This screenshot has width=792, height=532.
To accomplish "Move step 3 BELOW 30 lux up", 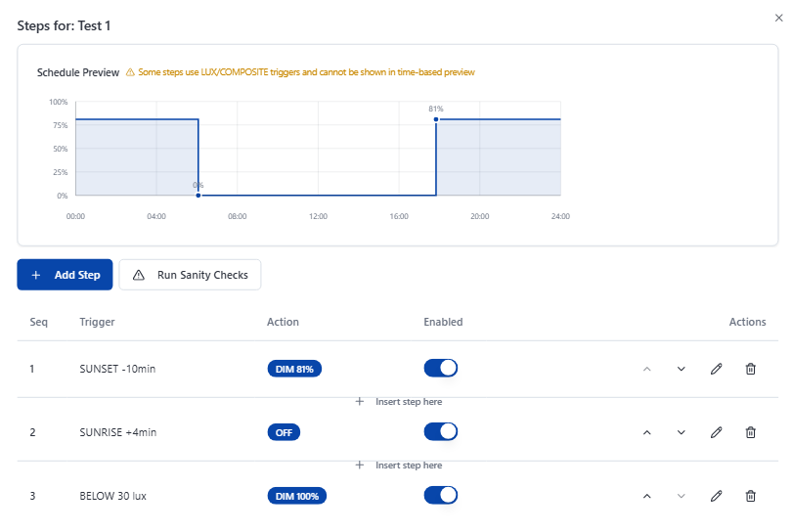I will click(x=647, y=497).
